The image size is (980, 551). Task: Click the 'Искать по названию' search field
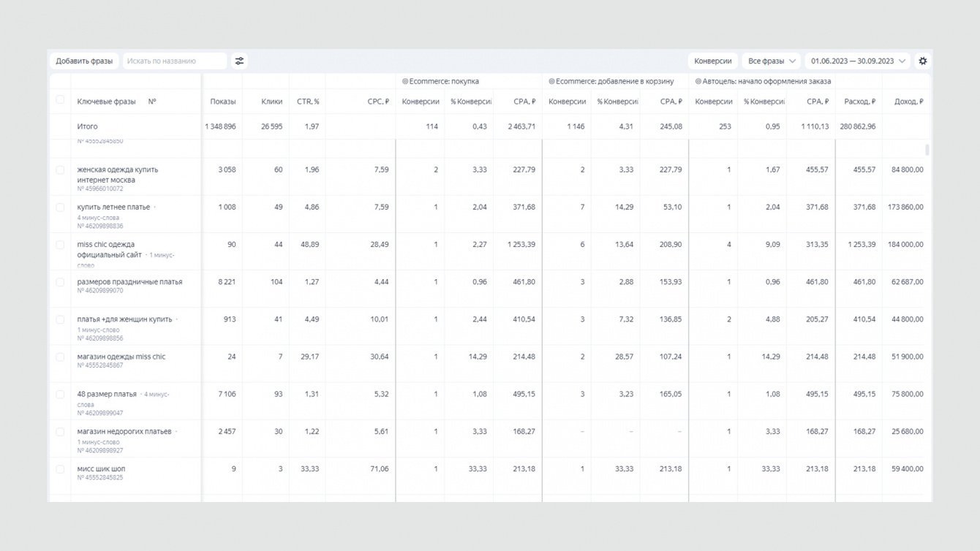pos(175,61)
